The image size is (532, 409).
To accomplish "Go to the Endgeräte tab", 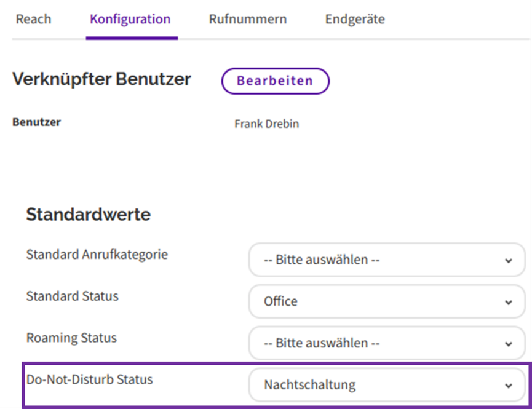I will (355, 19).
